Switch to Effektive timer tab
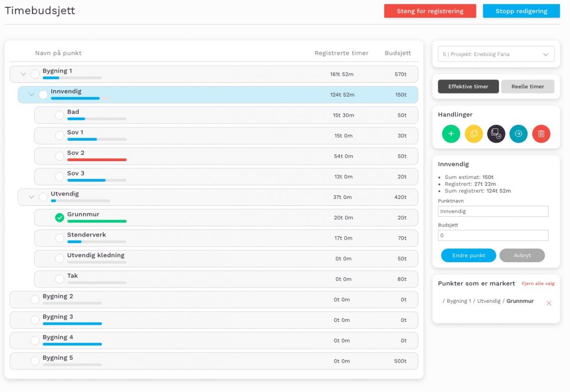Viewport: 570px width, 392px height. pos(468,87)
